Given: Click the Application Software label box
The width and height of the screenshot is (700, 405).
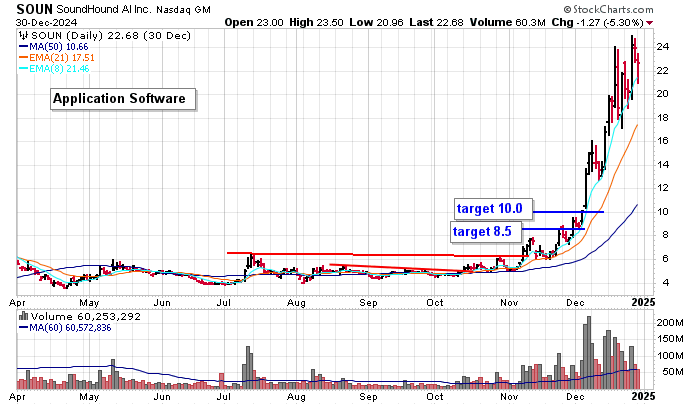Looking at the screenshot, I should coord(123,99).
